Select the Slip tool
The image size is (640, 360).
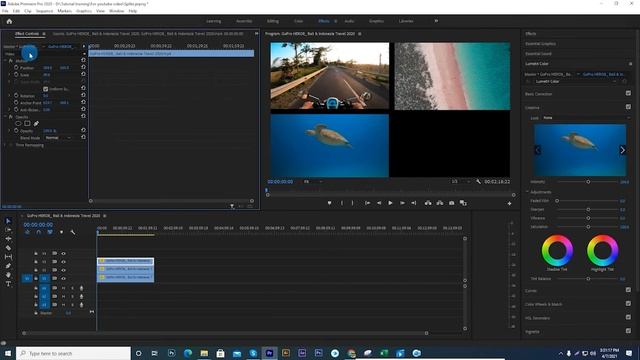point(8,257)
